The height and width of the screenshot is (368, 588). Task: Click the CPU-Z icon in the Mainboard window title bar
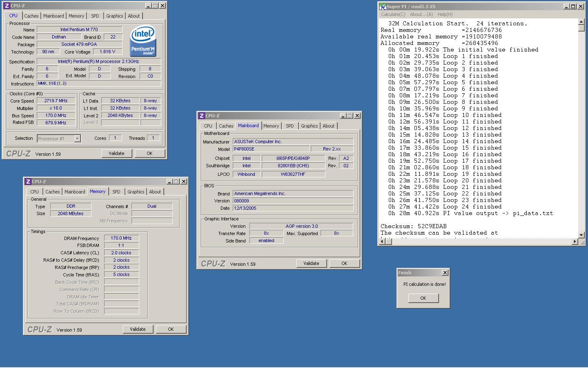click(202, 116)
